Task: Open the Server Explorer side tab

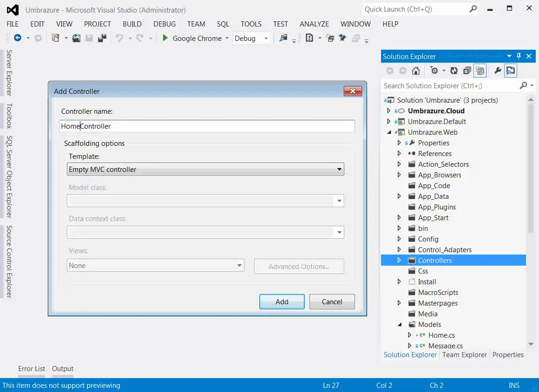Action: coord(9,73)
